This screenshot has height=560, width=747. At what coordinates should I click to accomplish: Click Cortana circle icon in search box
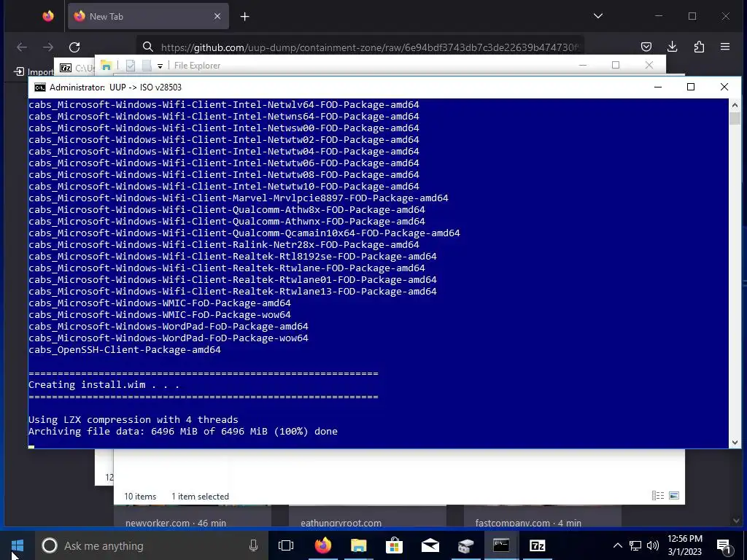pos(50,545)
